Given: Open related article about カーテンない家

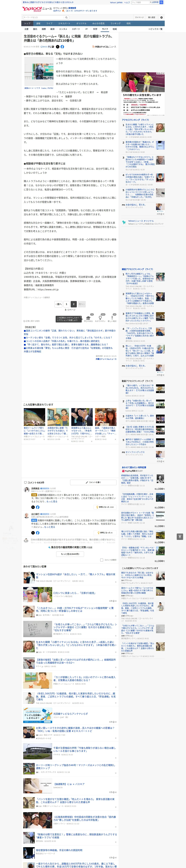Looking at the screenshot, I should [69, 337].
